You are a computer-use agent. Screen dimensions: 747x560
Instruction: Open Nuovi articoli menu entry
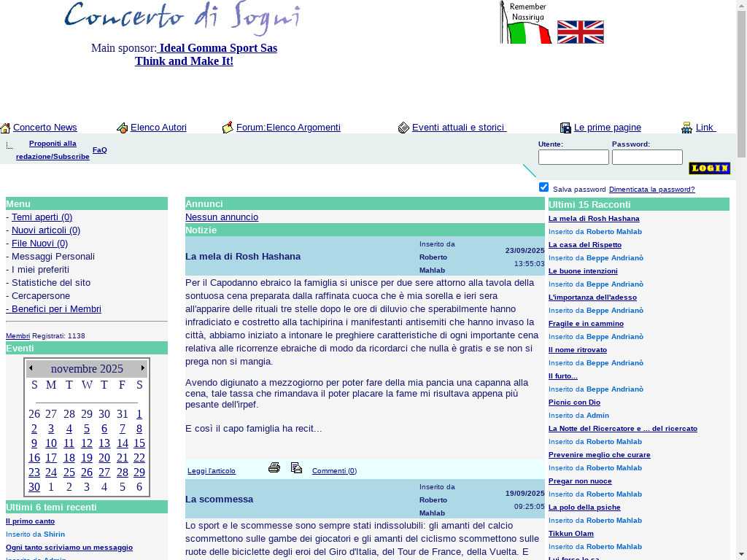click(45, 230)
